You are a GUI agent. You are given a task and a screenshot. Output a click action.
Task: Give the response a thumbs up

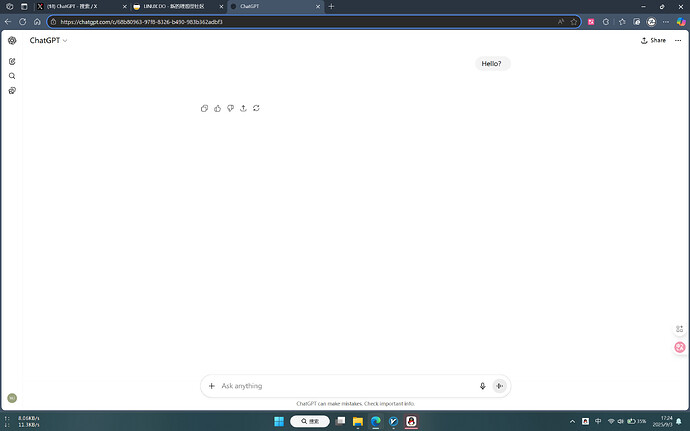(x=217, y=108)
